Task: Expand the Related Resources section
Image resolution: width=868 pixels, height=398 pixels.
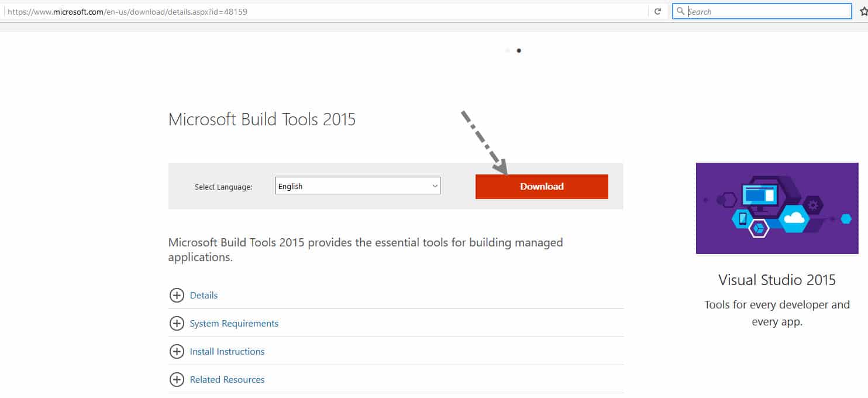Action: tap(227, 379)
